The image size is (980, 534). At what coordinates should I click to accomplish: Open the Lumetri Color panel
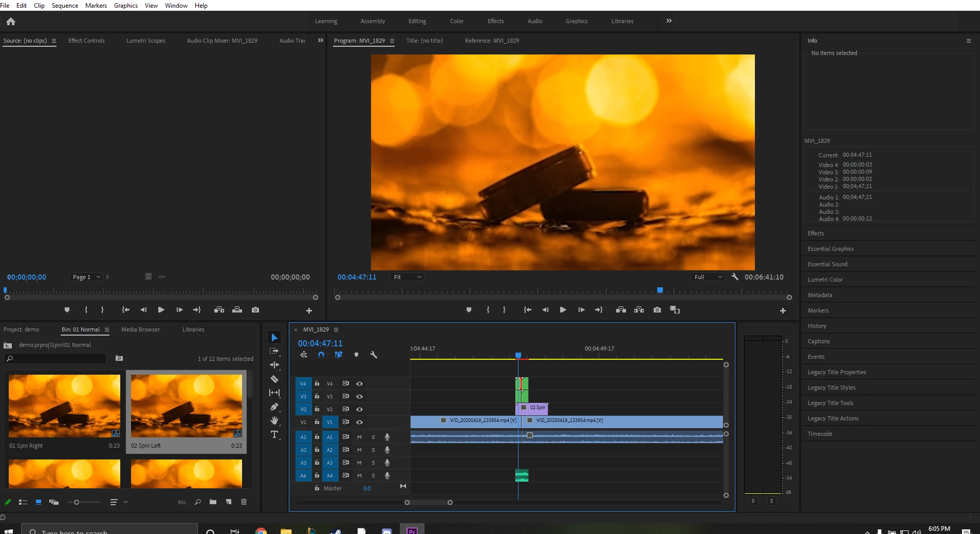(x=825, y=280)
